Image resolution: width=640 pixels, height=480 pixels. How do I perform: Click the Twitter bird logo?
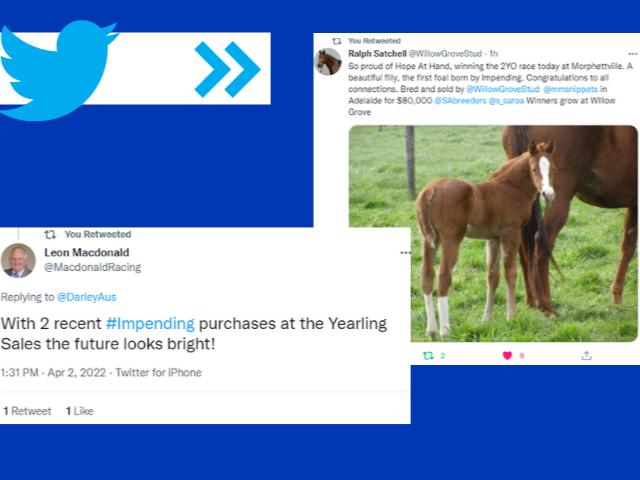coord(59,70)
